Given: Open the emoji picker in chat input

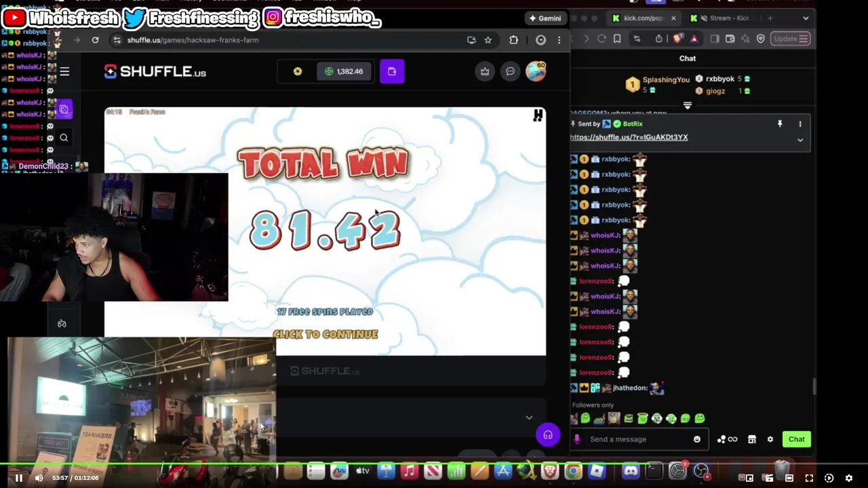Looking at the screenshot, I should click(696, 439).
